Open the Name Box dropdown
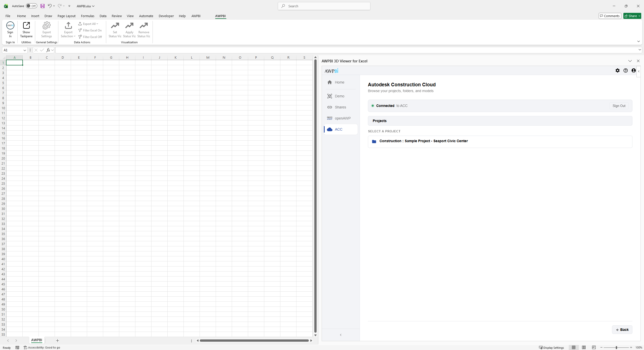 tap(25, 50)
